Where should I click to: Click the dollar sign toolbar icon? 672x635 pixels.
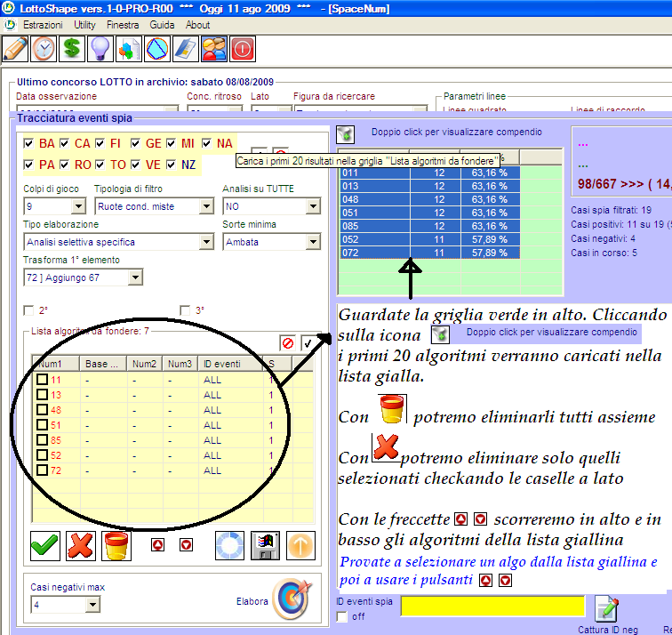tap(72, 48)
